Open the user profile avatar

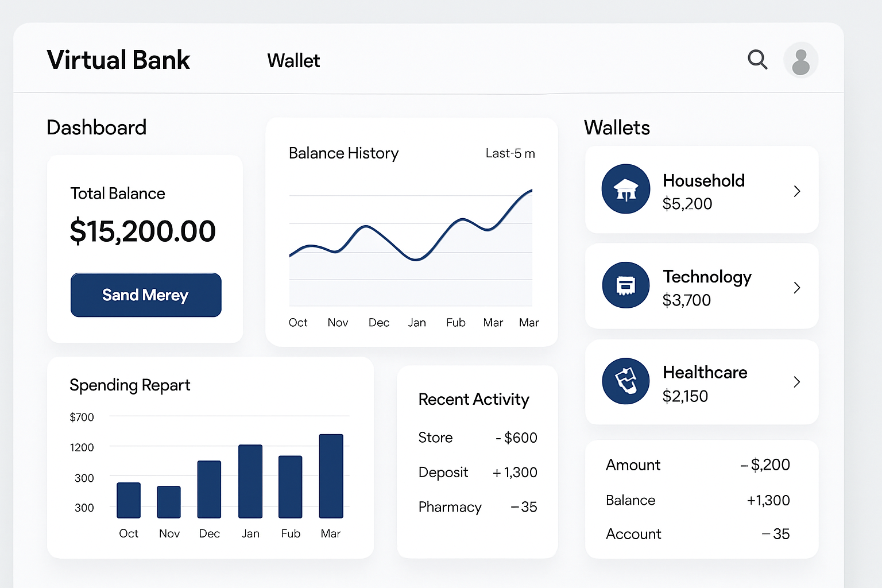(x=800, y=60)
